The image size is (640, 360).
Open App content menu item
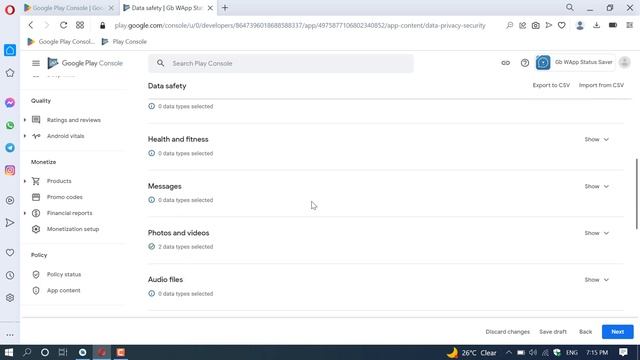(x=63, y=291)
